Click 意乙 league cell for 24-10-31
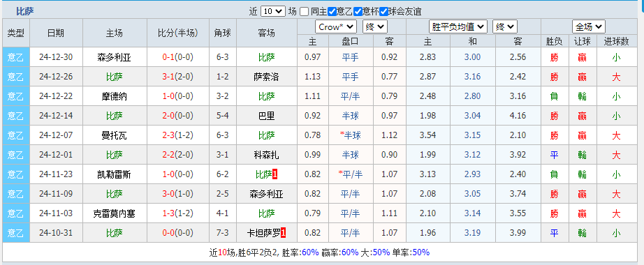Image resolution: width=644 pixels, height=265 pixels. (x=16, y=233)
